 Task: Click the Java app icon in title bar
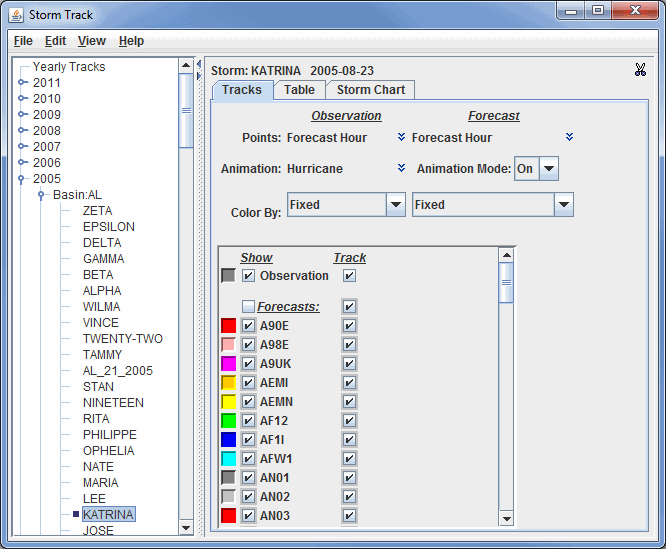point(16,15)
